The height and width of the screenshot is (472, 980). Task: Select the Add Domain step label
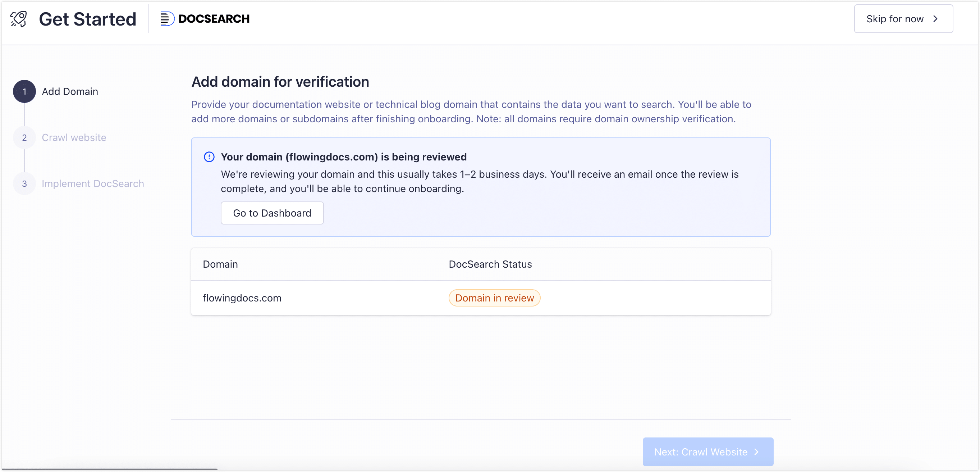pos(70,91)
